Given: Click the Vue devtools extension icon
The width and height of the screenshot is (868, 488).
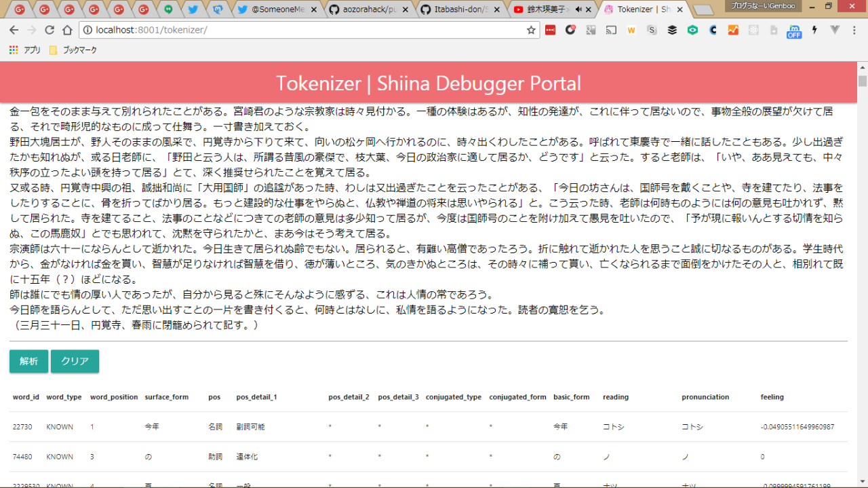Looking at the screenshot, I should [x=835, y=30].
